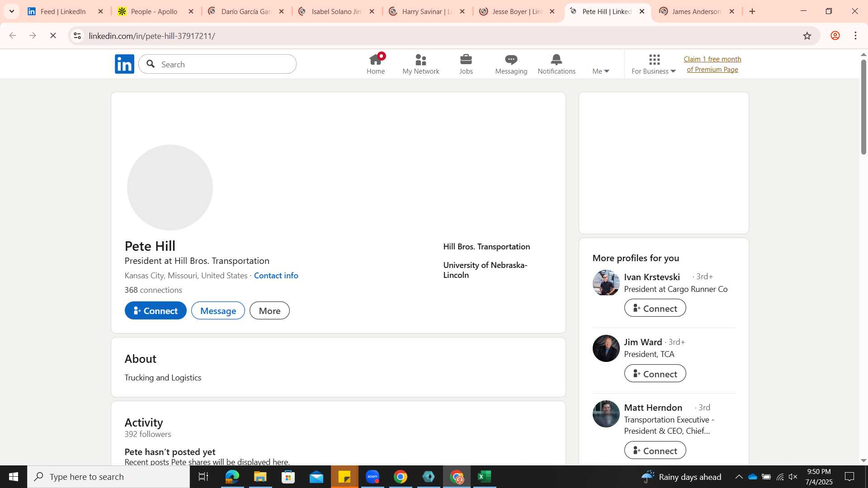
Task: Open the For Business apps grid
Action: point(654,64)
